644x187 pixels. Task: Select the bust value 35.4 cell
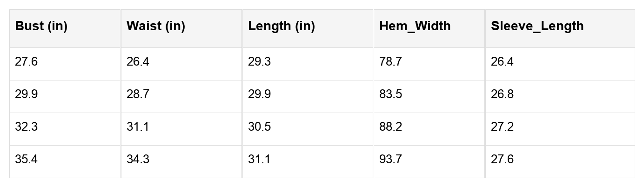point(27,160)
